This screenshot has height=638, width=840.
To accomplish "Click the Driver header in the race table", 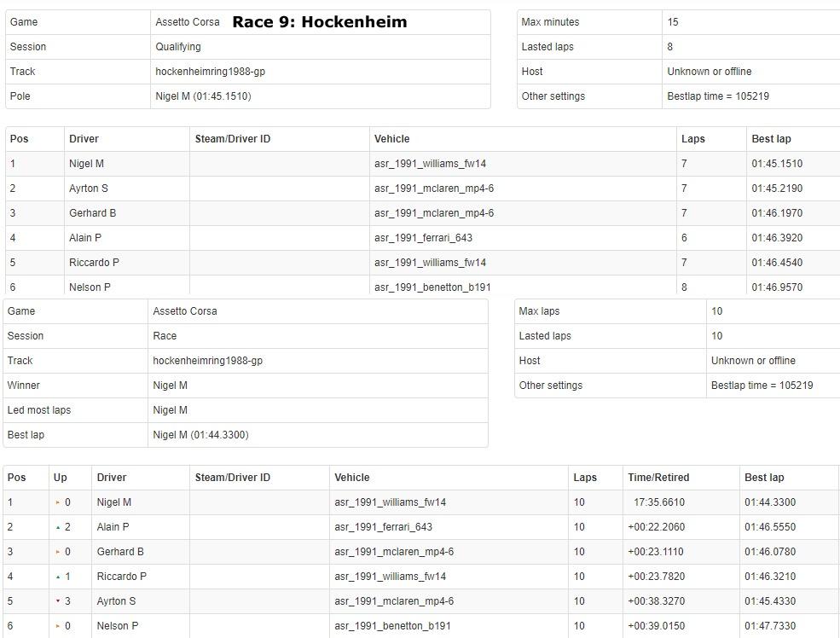I will pyautogui.click(x=112, y=478).
